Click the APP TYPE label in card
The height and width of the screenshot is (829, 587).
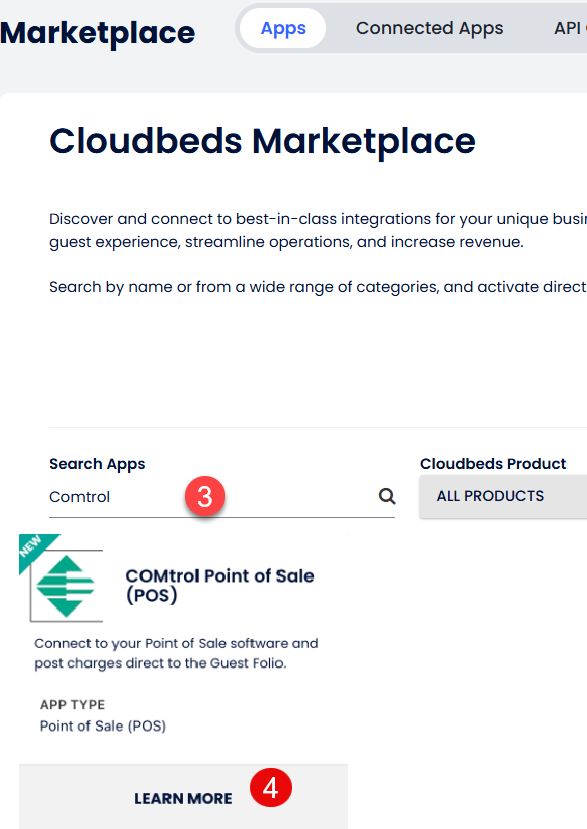click(72, 704)
